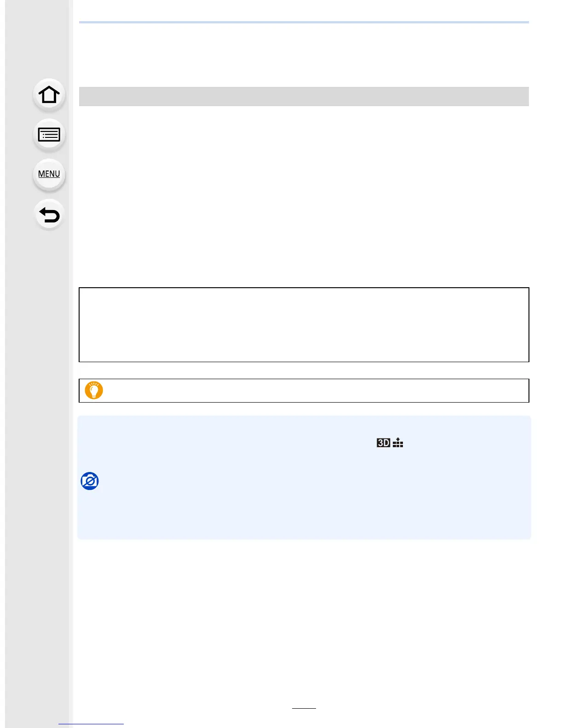Open the table of contents icon

pos(49,135)
